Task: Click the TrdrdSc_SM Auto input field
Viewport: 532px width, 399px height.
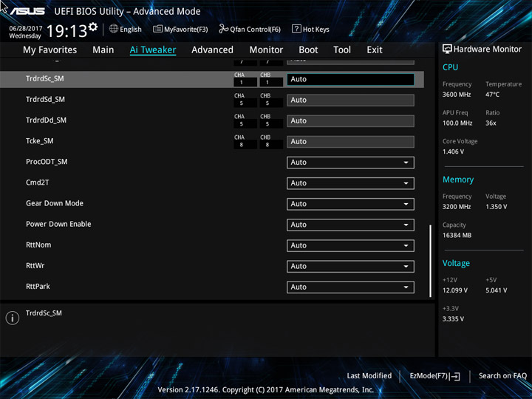Action: coord(350,79)
